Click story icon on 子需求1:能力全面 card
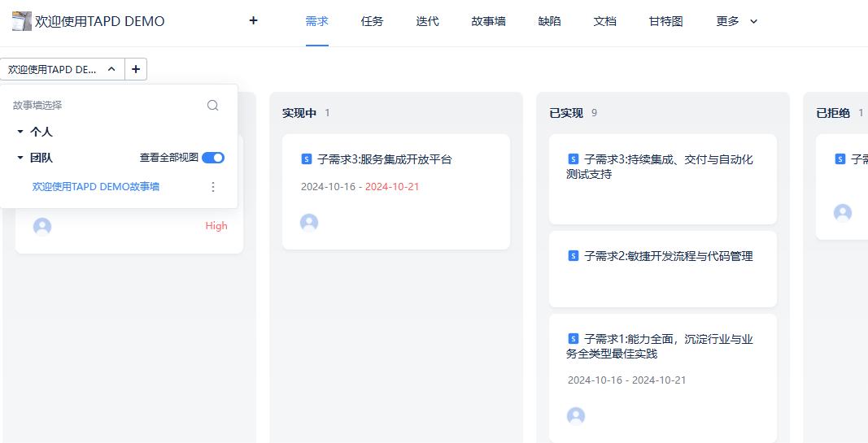This screenshot has height=443, width=868. pos(574,338)
